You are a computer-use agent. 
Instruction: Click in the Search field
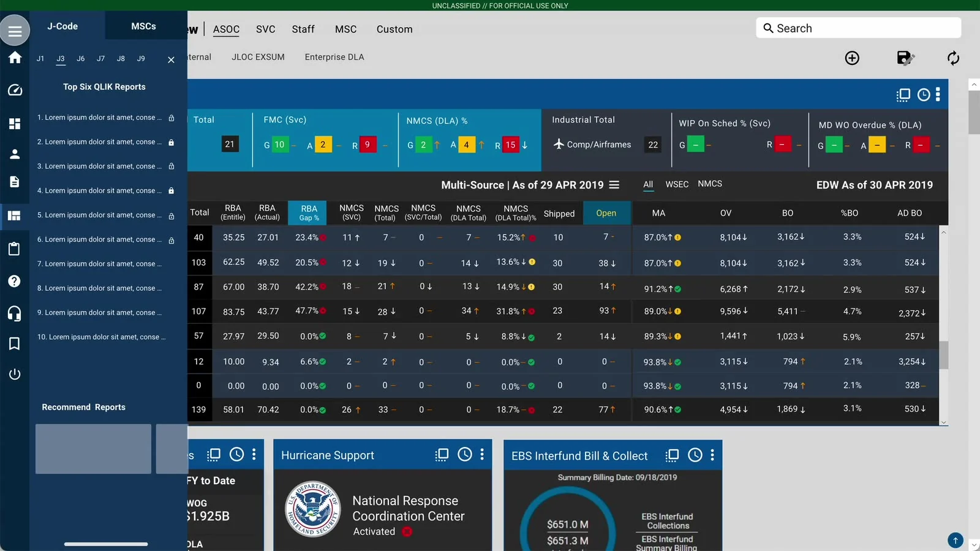pyautogui.click(x=859, y=28)
